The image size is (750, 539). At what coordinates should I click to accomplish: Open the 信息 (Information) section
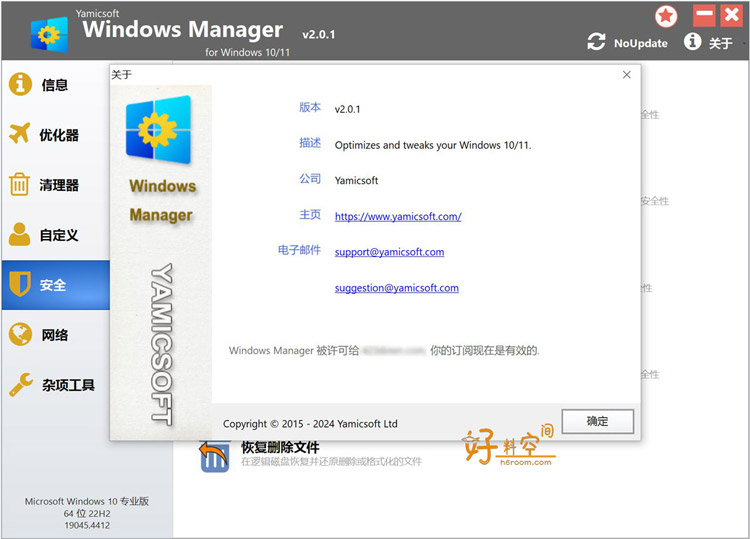(55, 85)
